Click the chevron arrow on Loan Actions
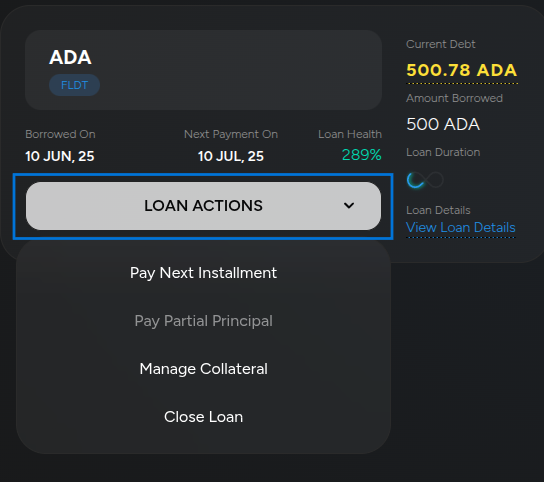This screenshot has width=544, height=482. 349,205
